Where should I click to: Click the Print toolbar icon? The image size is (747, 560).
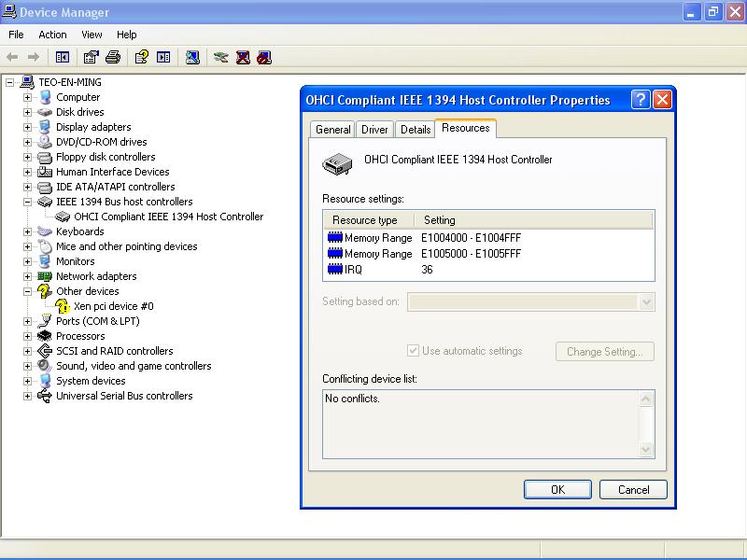(x=113, y=57)
